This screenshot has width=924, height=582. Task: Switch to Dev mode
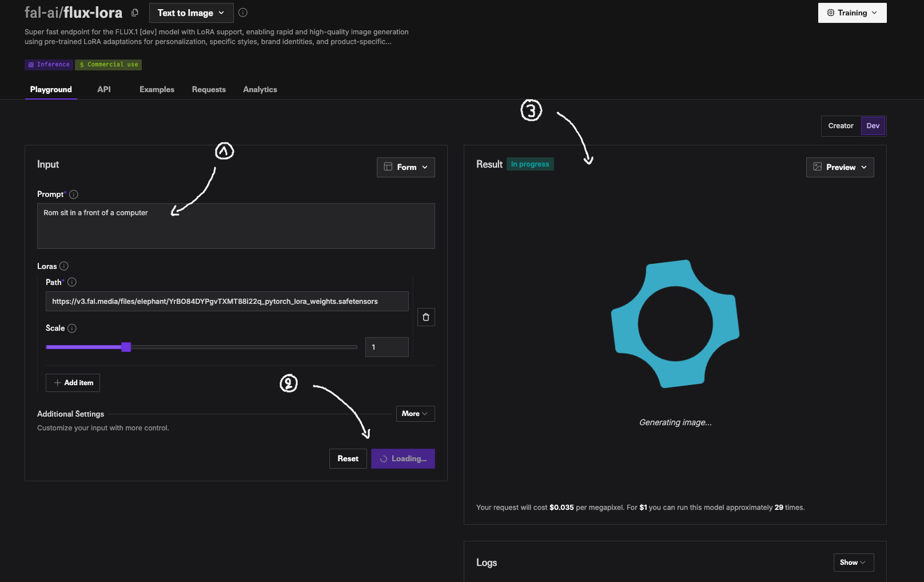coord(873,126)
